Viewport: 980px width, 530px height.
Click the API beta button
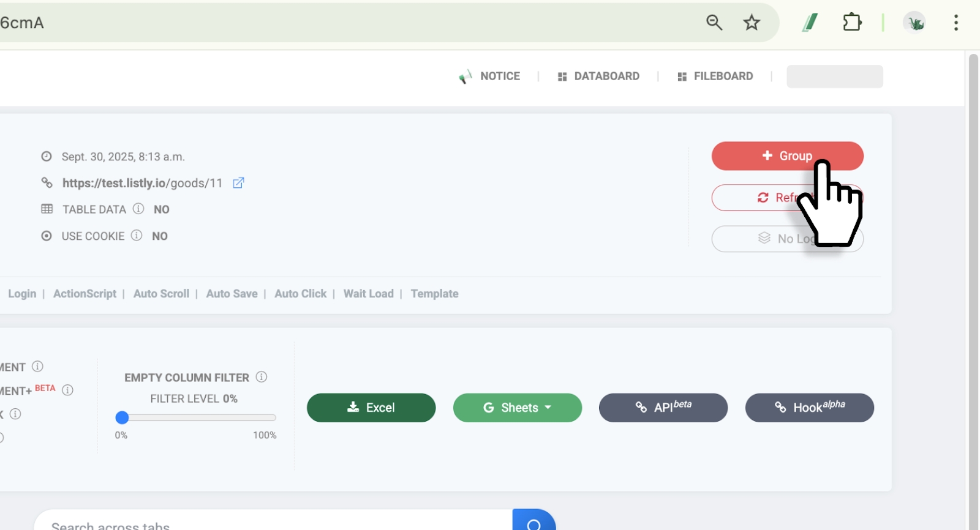click(663, 408)
